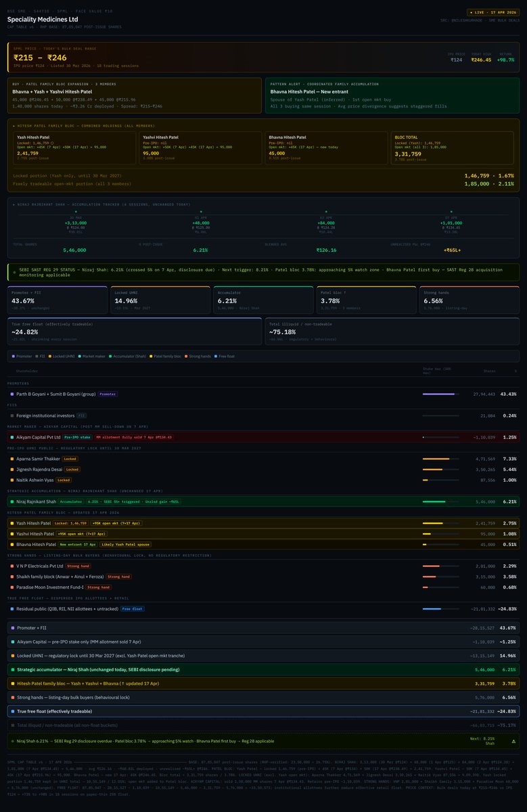
Task: Open the Bhavna Hitesh Patel holdings card
Action: [326, 147]
